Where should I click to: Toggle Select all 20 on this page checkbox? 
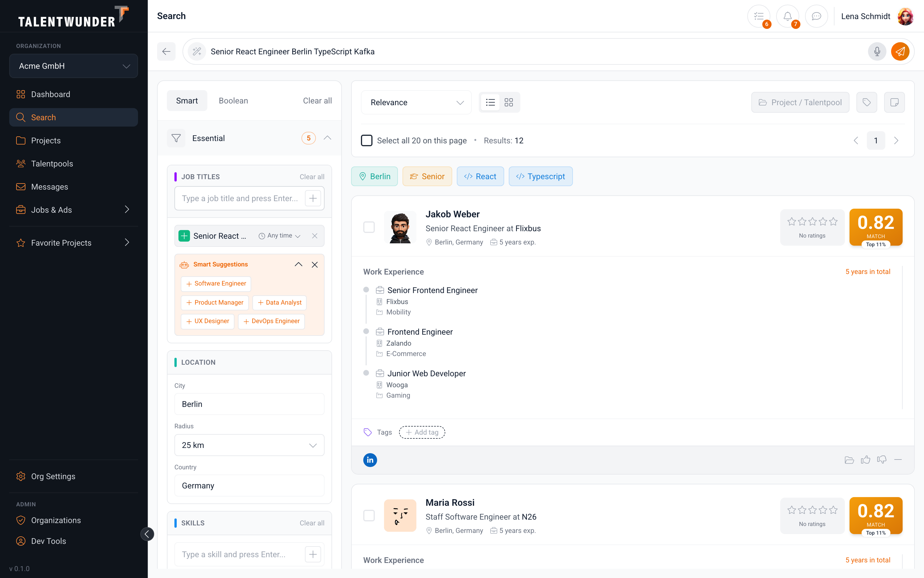pyautogui.click(x=366, y=141)
